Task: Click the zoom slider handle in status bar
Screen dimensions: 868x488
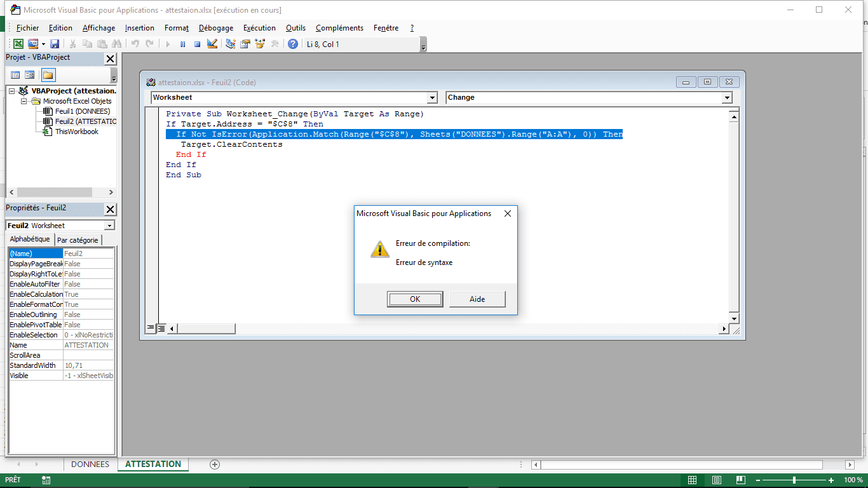Action: [794, 480]
